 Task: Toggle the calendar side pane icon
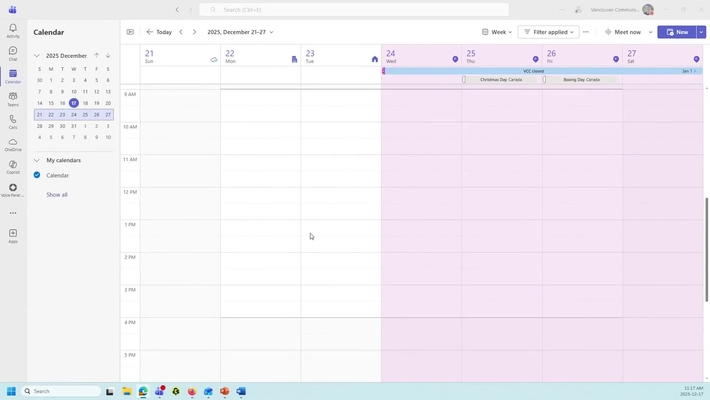130,32
